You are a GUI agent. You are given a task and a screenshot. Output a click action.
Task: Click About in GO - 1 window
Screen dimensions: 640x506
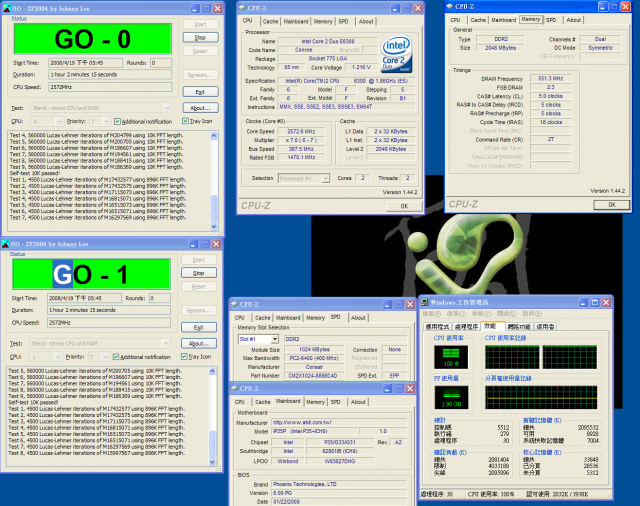pos(198,343)
